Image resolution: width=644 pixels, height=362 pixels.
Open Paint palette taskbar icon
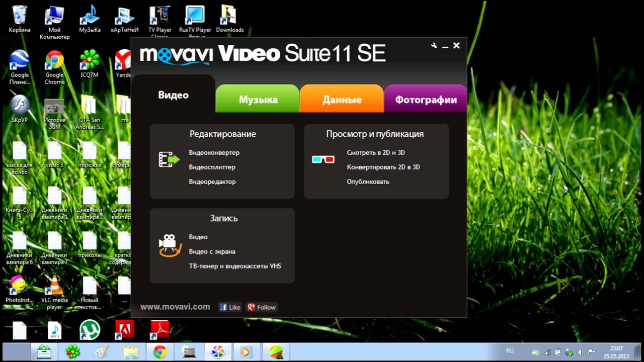coord(102,351)
